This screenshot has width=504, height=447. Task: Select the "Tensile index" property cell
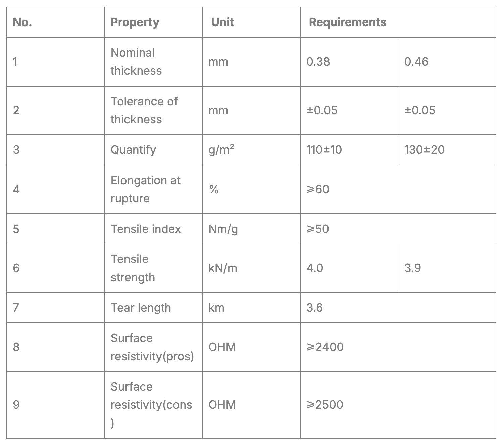[146, 229]
